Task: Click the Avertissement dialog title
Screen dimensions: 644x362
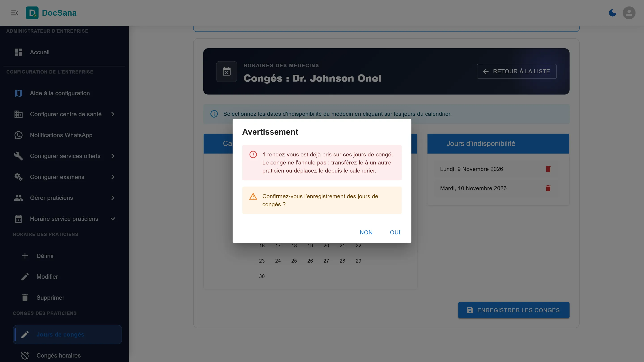Action: tap(270, 132)
